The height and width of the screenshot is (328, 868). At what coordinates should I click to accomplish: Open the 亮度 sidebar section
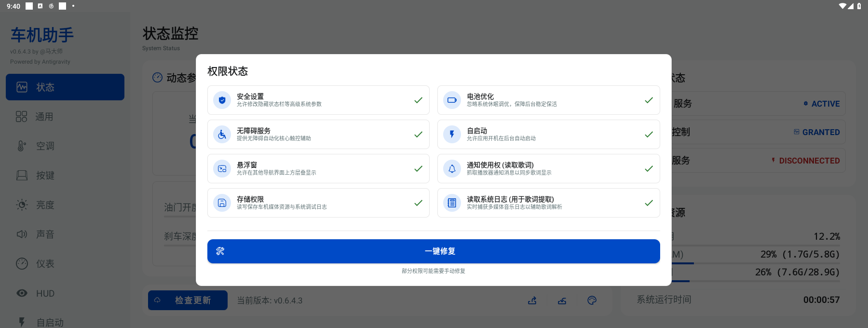(65, 205)
